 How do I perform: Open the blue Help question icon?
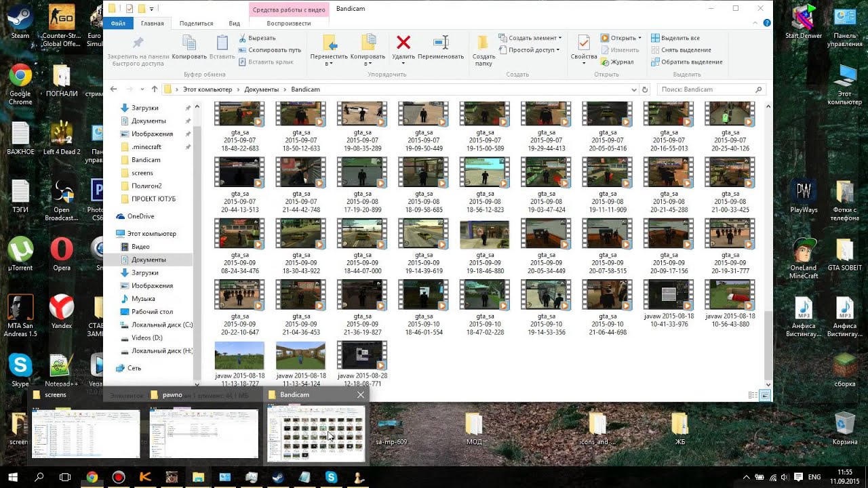click(766, 23)
